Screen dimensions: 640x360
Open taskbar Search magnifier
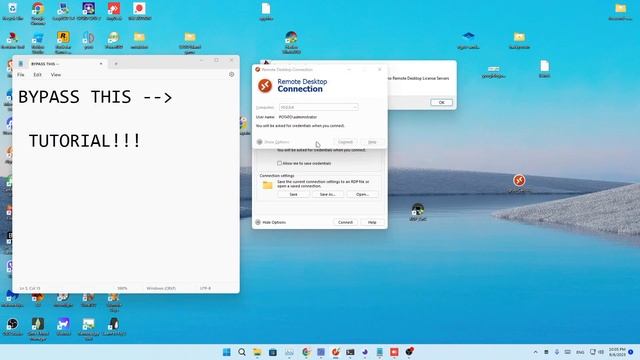point(242,352)
